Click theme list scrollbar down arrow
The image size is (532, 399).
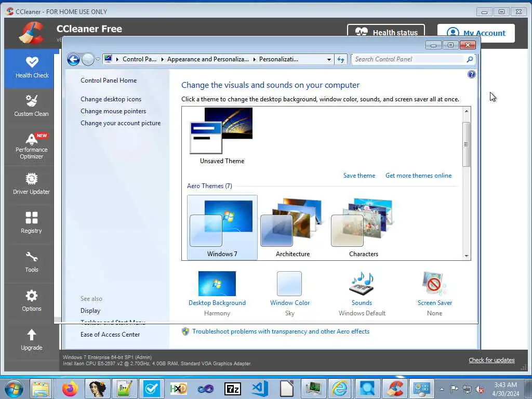point(467,256)
